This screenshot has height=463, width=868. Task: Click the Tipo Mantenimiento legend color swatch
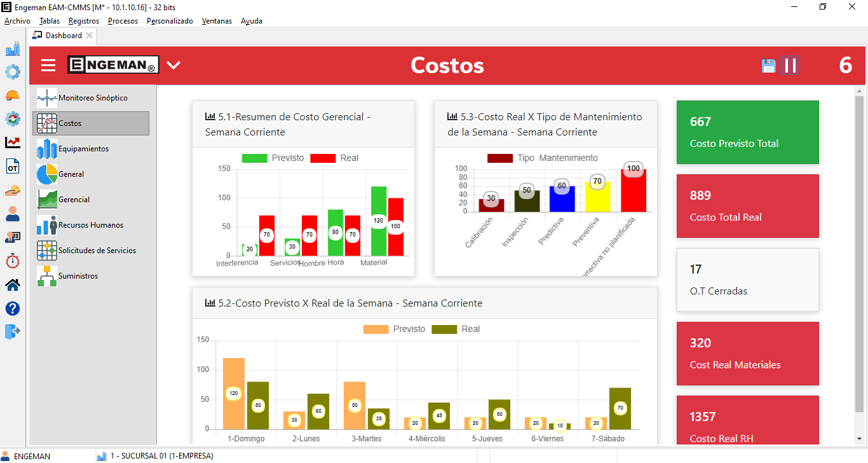tap(499, 158)
